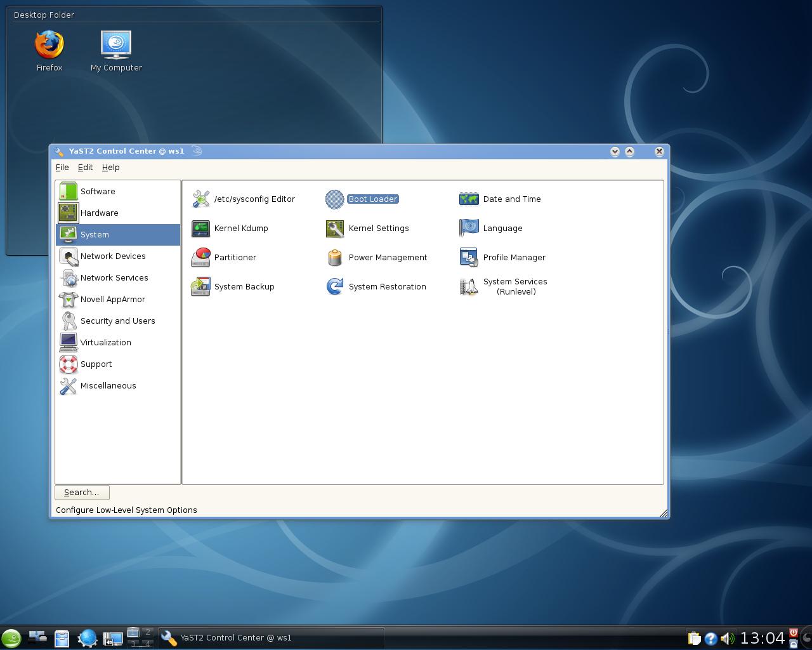Viewport: 812px width, 650px height.
Task: Open the System Services (Runlevel) module
Action: coord(504,286)
